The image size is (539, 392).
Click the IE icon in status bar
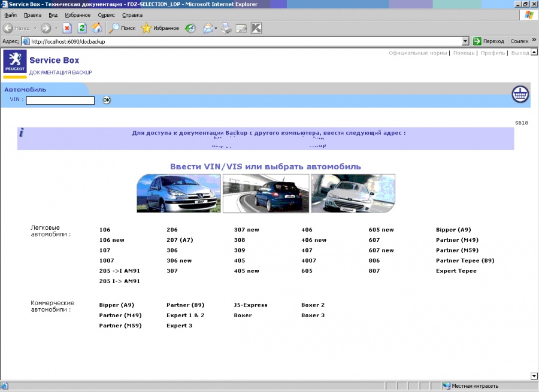click(x=4, y=386)
